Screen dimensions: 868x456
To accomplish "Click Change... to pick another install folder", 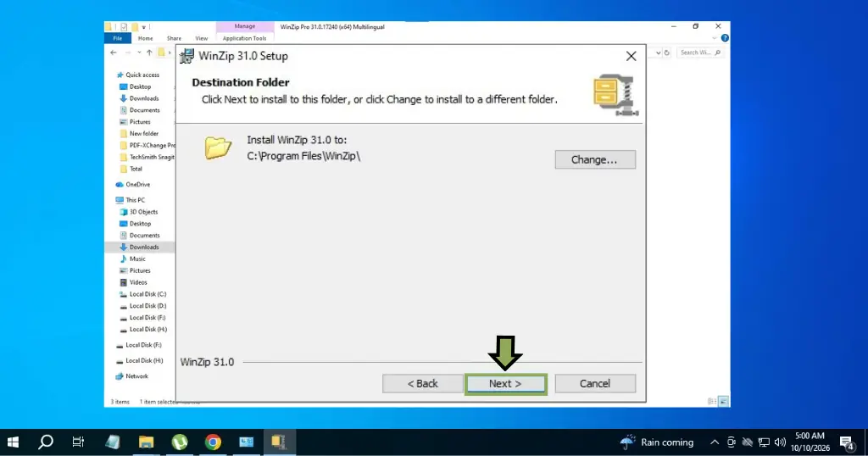I will click(595, 159).
